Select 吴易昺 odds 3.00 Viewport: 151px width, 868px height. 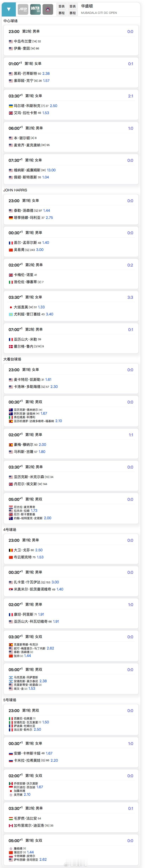point(40,250)
